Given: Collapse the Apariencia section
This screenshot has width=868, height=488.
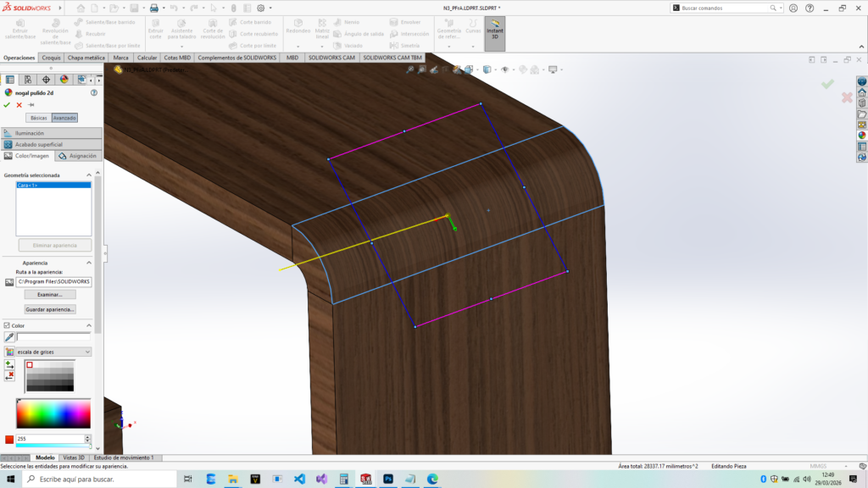Looking at the screenshot, I should click(88, 263).
